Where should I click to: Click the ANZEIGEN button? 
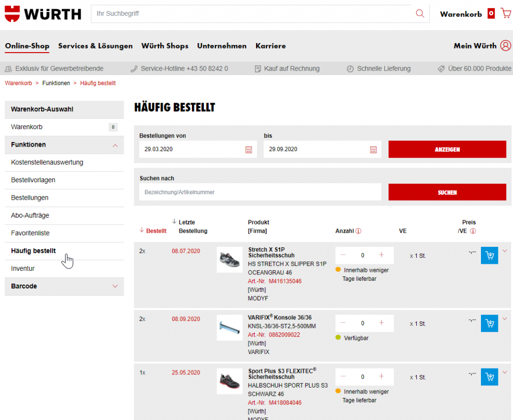pyautogui.click(x=447, y=149)
